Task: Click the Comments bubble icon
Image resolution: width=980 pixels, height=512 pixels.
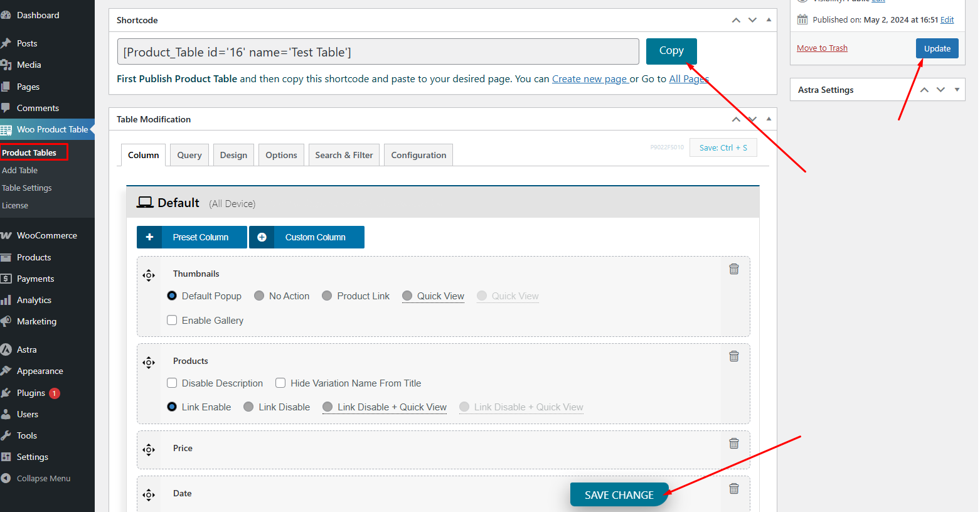Action: pyautogui.click(x=6, y=108)
